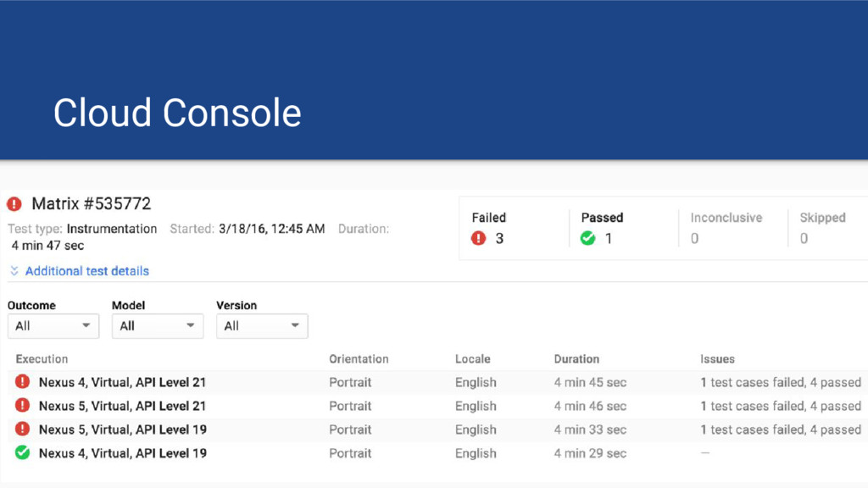Click failed icon for Nexus 4 API Level 21

(x=23, y=382)
